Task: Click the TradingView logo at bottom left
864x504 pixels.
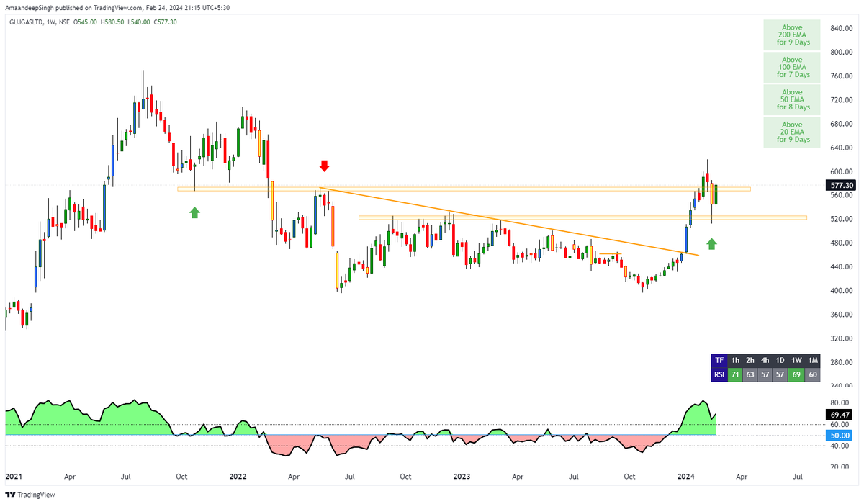Action: pyautogui.click(x=30, y=495)
